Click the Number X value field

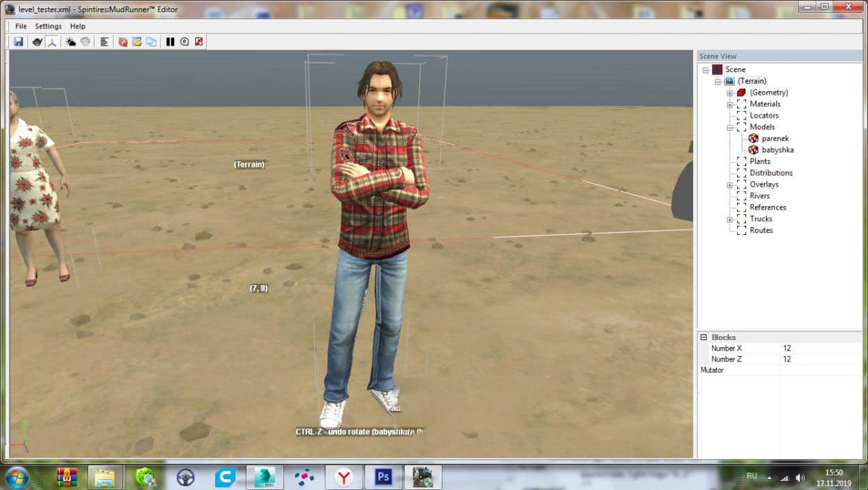coord(820,348)
